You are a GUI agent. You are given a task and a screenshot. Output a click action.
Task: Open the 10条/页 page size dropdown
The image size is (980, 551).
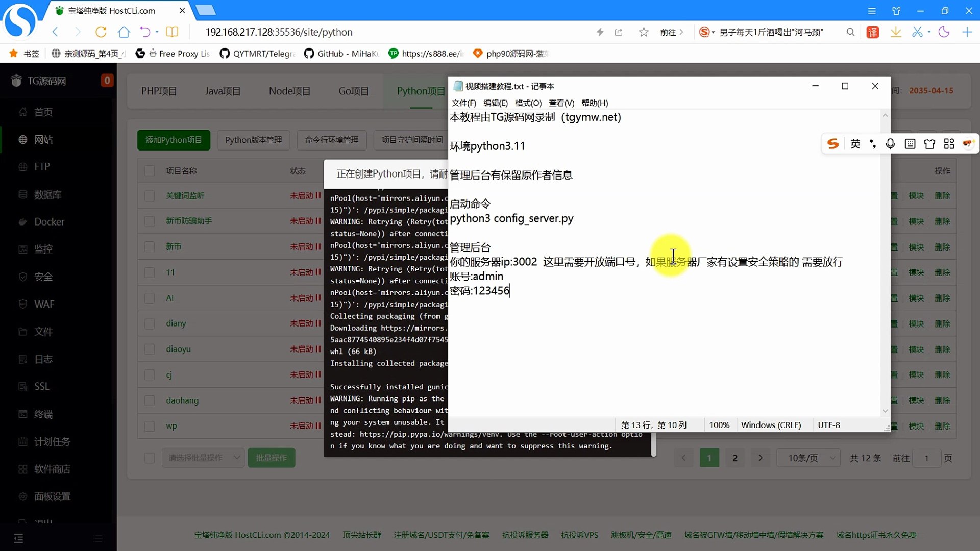pyautogui.click(x=808, y=458)
